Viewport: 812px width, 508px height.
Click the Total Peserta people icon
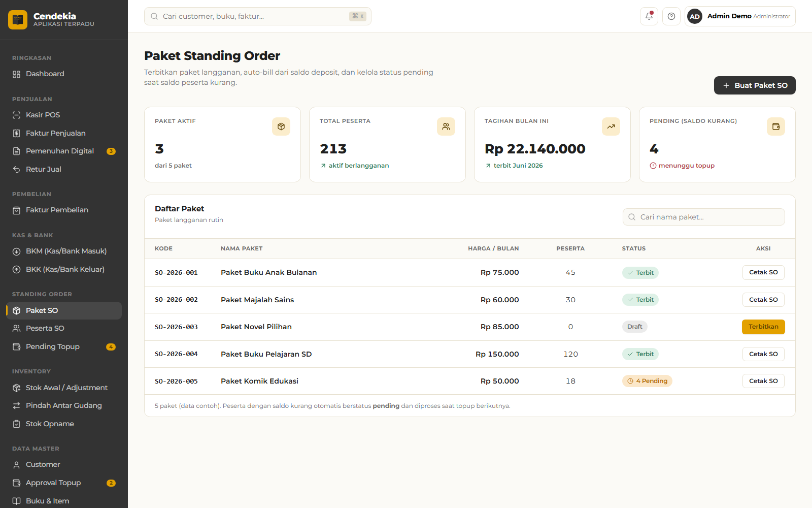tap(446, 126)
